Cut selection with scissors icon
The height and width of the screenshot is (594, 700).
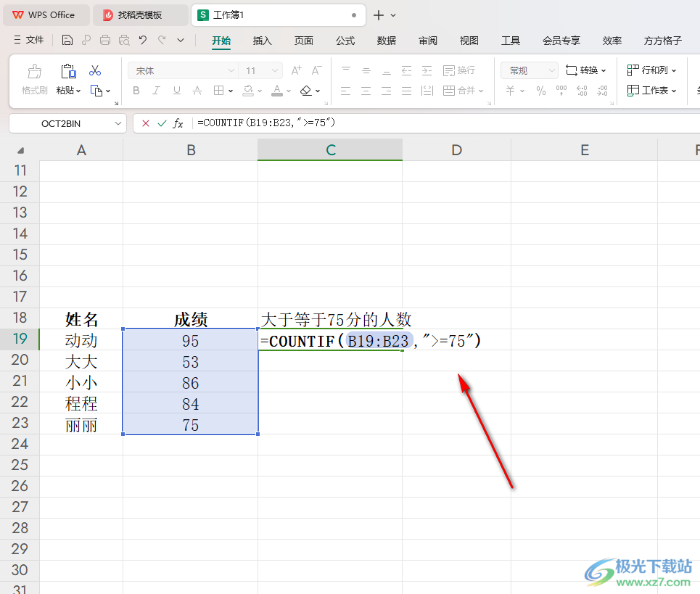click(x=94, y=70)
